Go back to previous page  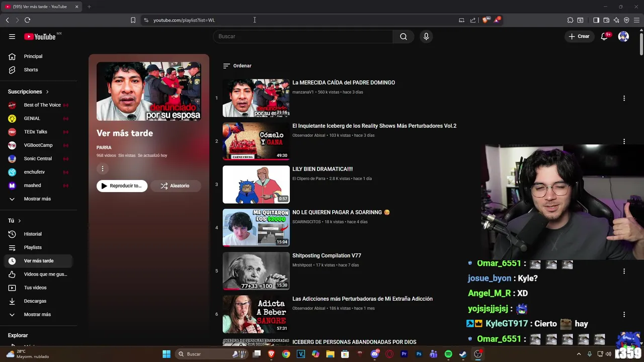(x=7, y=20)
